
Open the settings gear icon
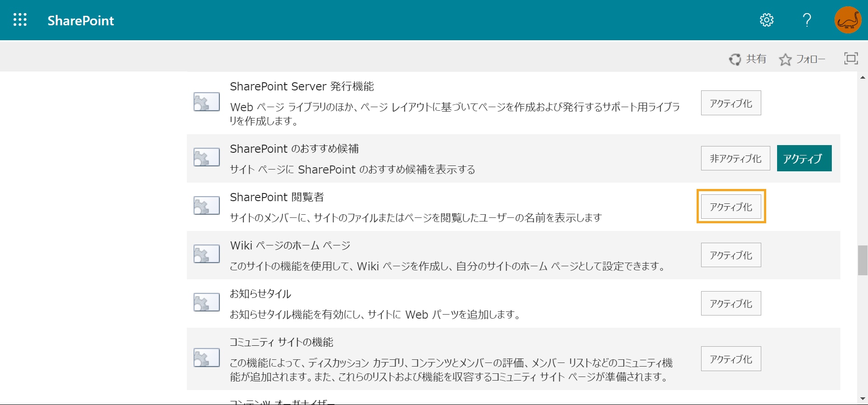click(x=767, y=20)
